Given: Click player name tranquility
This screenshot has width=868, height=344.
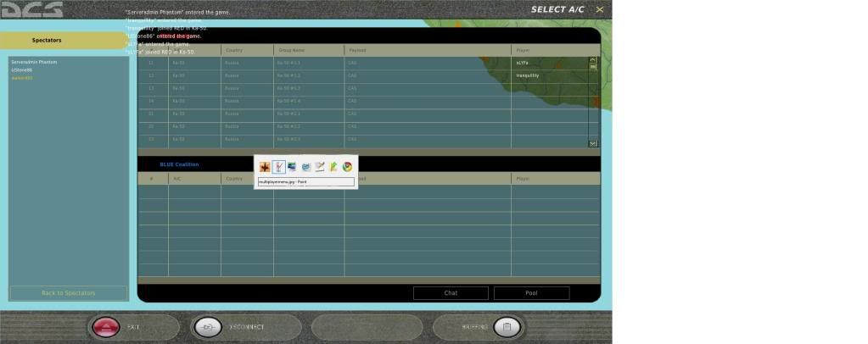Looking at the screenshot, I should click(x=528, y=75).
